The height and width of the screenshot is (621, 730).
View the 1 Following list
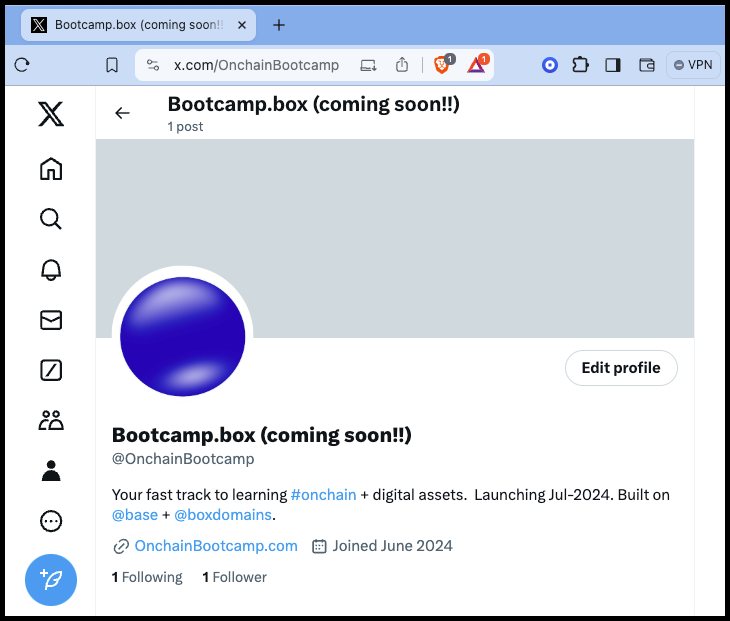(x=147, y=577)
